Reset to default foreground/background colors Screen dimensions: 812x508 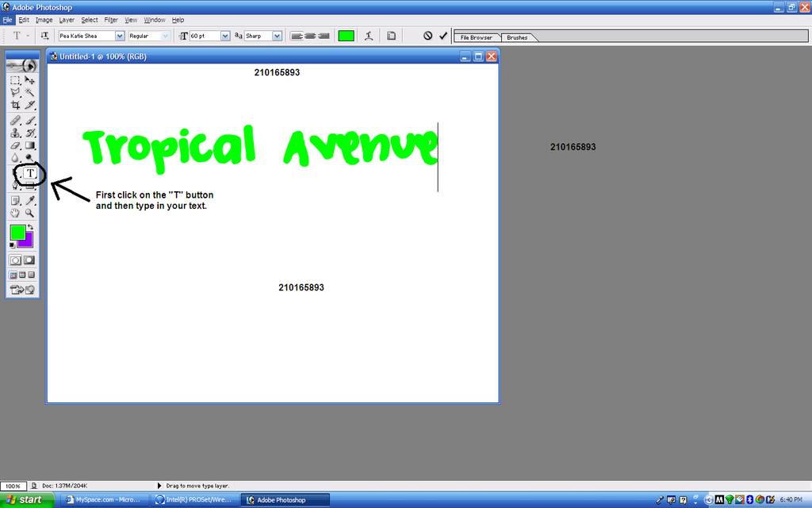(x=12, y=245)
